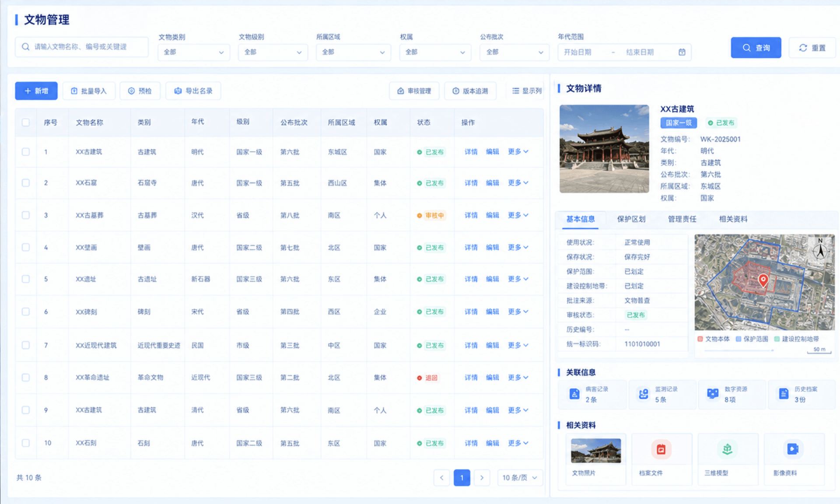Viewport: 840px width, 504px height.
Task: Click the 新增 add button
Action: pos(36,91)
